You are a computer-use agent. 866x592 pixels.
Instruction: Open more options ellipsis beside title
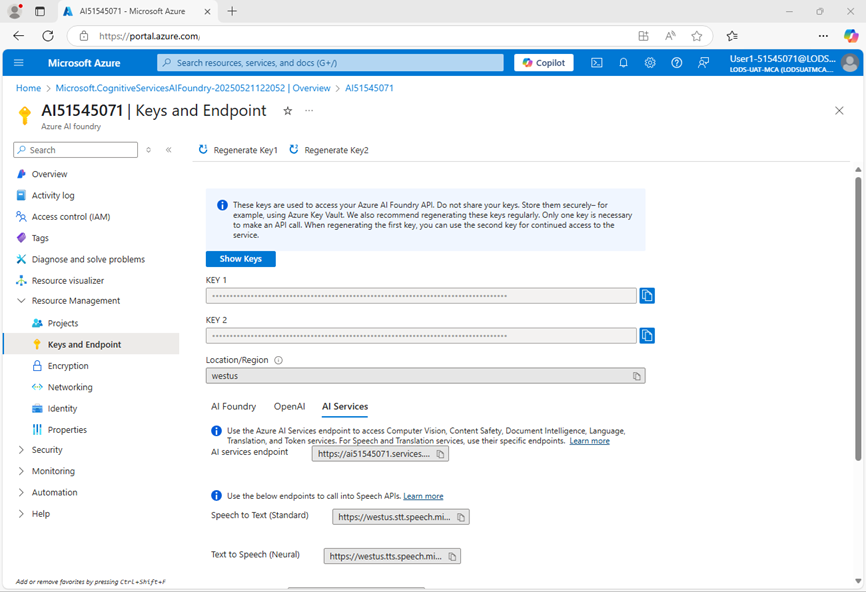coord(309,110)
